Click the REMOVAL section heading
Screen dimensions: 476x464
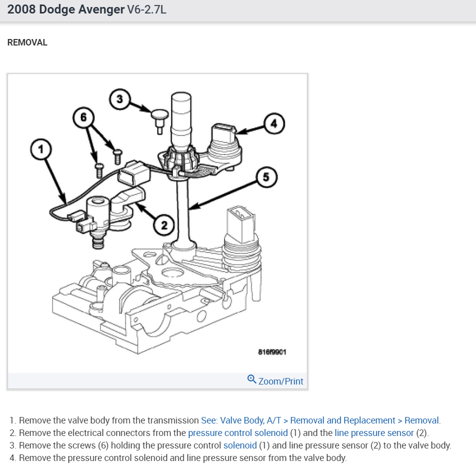point(27,42)
